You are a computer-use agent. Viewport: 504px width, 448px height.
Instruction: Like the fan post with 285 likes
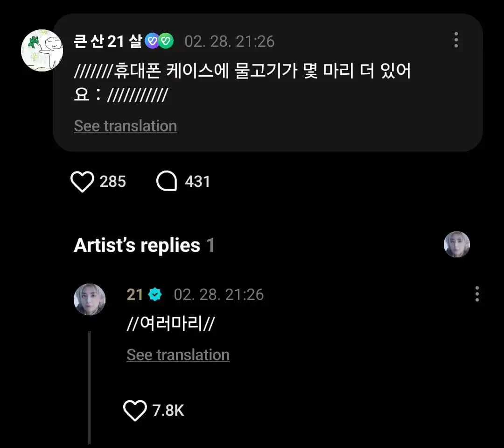82,182
